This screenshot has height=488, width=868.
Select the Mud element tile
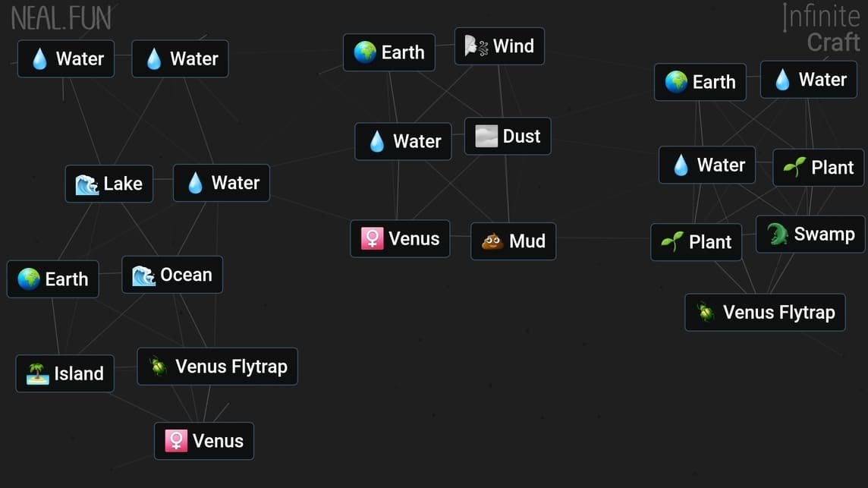pyautogui.click(x=513, y=241)
